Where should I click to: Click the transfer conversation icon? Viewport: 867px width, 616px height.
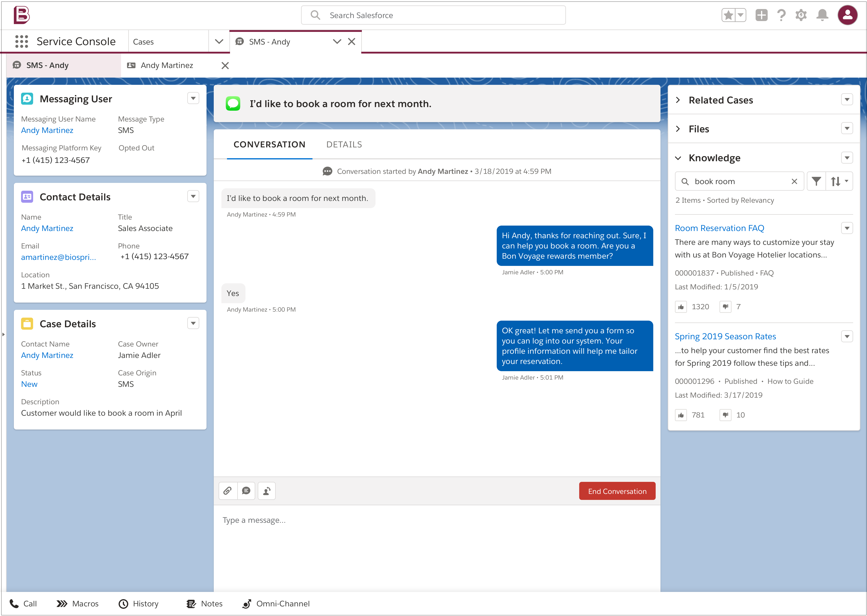click(267, 490)
